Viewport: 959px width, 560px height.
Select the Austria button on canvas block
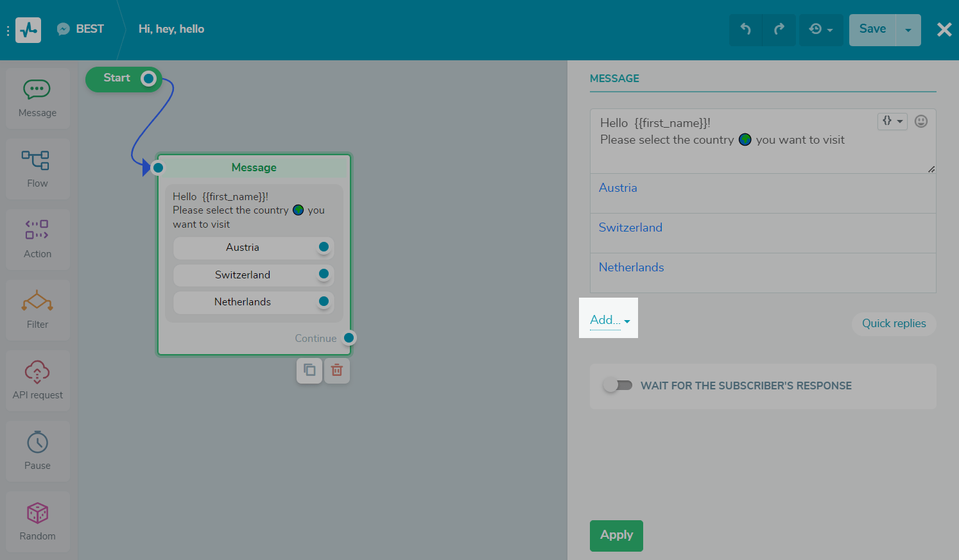point(254,248)
